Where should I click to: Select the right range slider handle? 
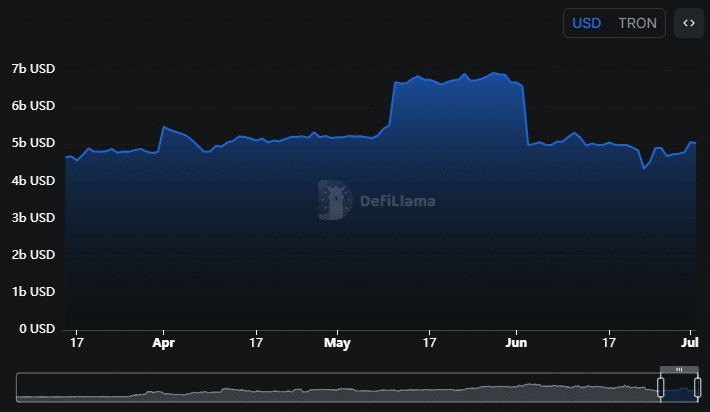coord(698,387)
